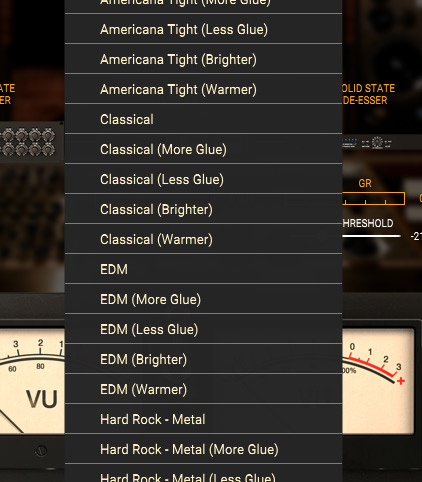
Task: Click the Solid State De-Esser module label
Action: coord(368,94)
